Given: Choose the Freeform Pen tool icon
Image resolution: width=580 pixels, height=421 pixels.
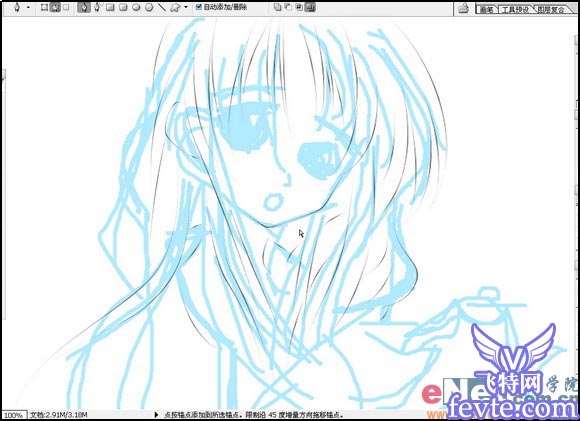Looking at the screenshot, I should [x=97, y=7].
